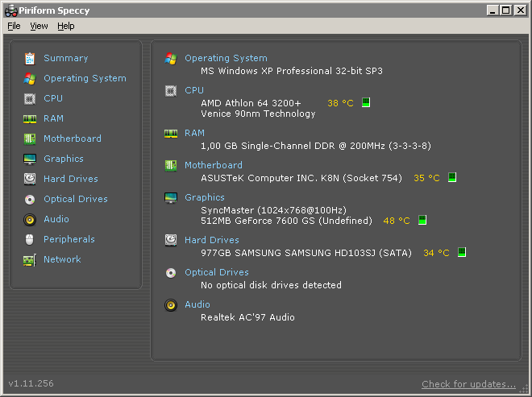
Task: Show the RAM section from sidebar
Action: (54, 118)
